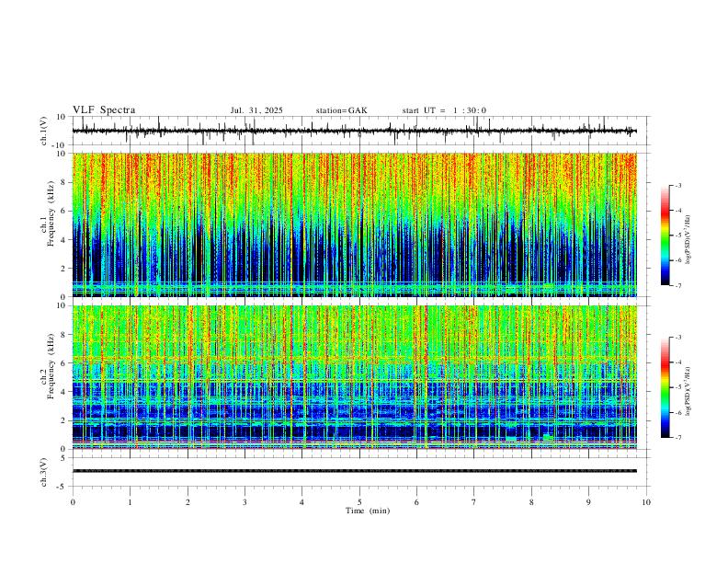Click the time axis end label "10"
This screenshot has width=728, height=563.
coord(646,502)
